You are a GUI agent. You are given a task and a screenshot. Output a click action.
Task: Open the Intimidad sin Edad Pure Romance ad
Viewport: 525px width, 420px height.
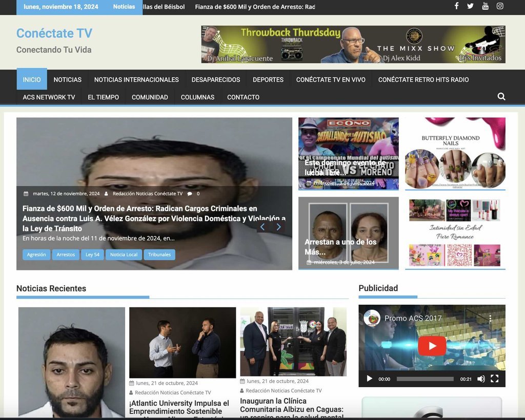(455, 234)
